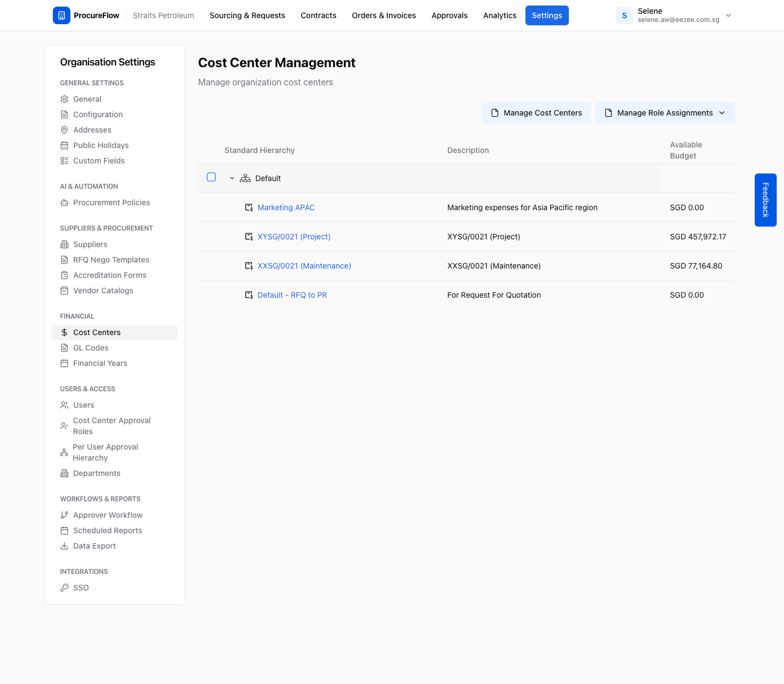Click the SSO key icon
This screenshot has width=784, height=684.
click(64, 588)
